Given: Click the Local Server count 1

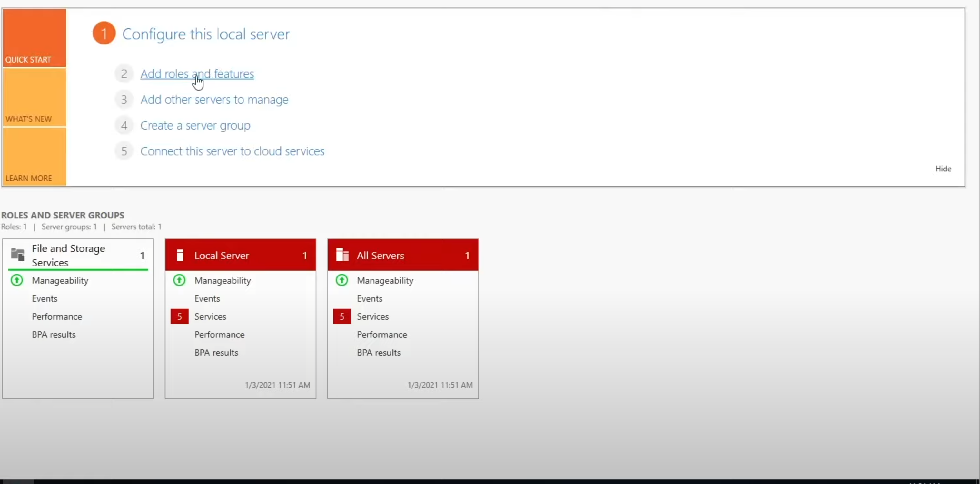Looking at the screenshot, I should 305,256.
